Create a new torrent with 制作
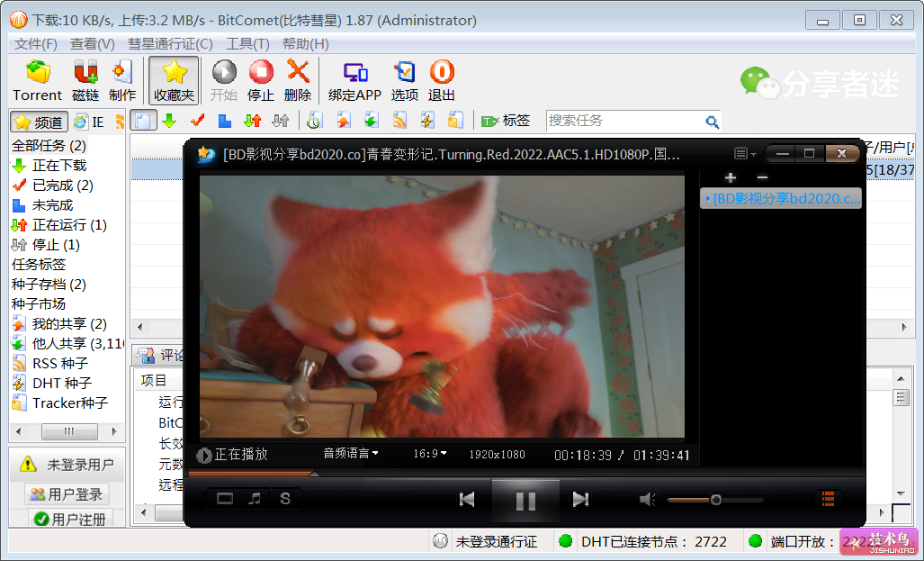Viewport: 924px width, 561px height. click(x=122, y=81)
